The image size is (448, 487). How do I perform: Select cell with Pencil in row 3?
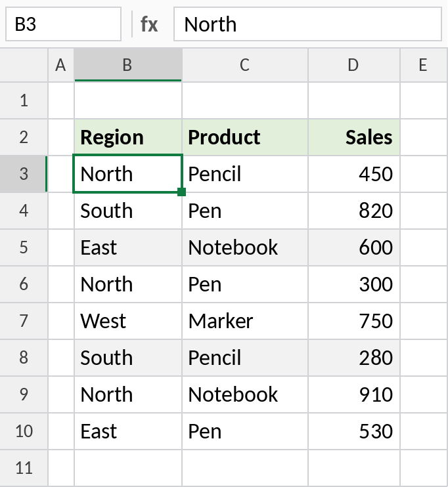245,174
